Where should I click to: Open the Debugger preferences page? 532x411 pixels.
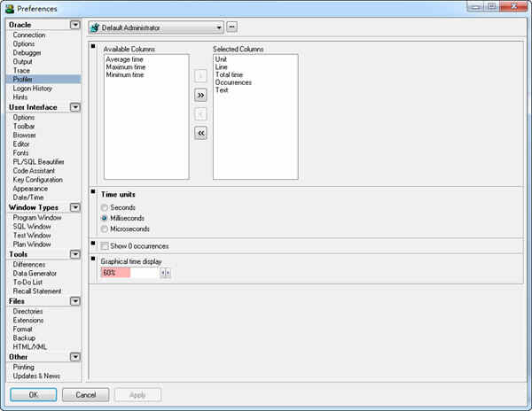coord(26,53)
